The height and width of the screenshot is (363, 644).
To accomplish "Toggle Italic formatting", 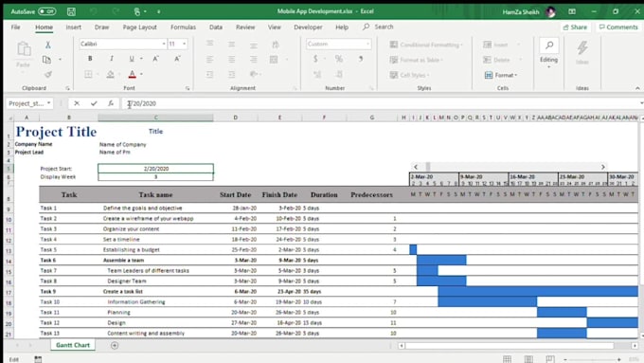I will coord(112,59).
